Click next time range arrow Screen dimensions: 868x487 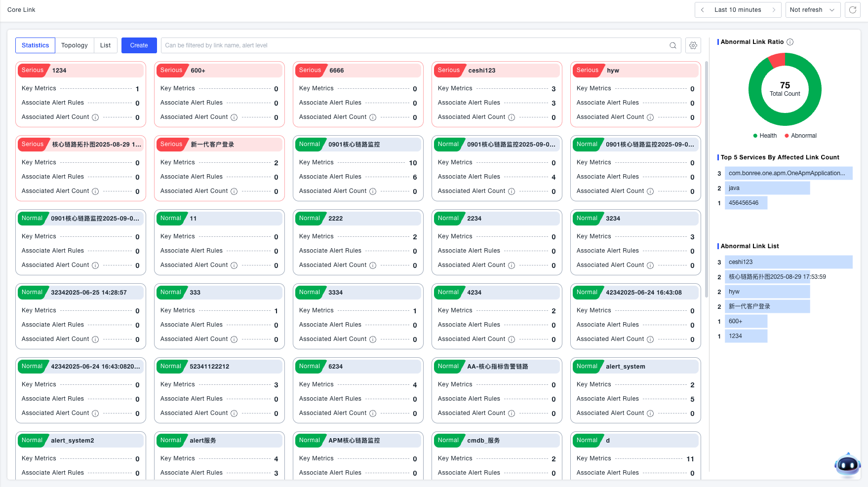tap(774, 10)
